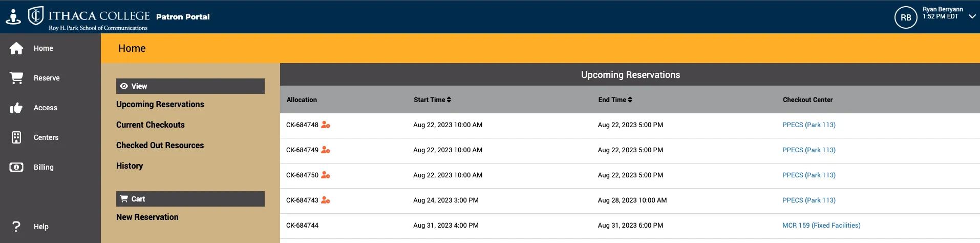The image size is (980, 243).
Task: Expand the Ryan Berryann account dropdown
Action: click(972, 16)
